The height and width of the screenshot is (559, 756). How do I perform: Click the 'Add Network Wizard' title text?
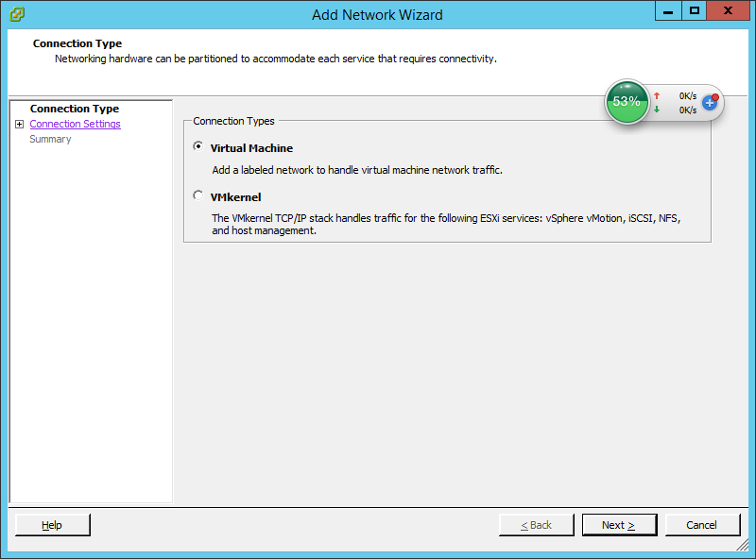(x=377, y=15)
